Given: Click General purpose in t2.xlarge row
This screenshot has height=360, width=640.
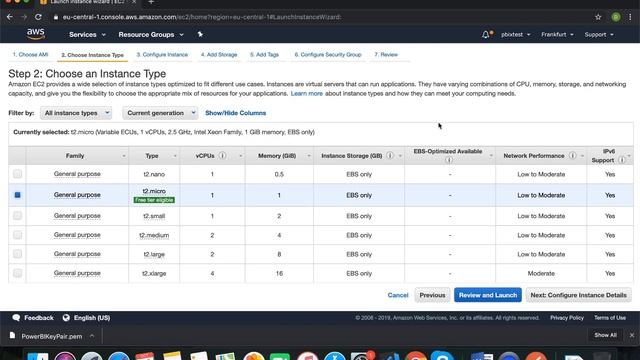Looking at the screenshot, I should 77,273.
